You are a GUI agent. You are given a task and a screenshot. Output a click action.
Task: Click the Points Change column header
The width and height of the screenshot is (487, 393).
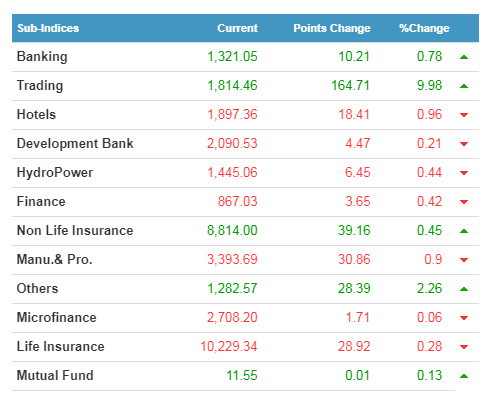[x=332, y=28]
